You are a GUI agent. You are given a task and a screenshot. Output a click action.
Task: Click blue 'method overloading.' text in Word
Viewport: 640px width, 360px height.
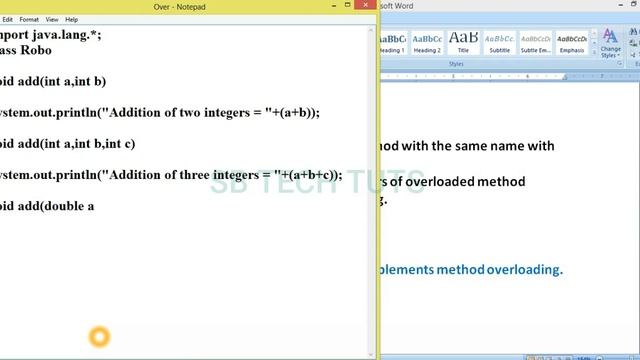point(500,269)
